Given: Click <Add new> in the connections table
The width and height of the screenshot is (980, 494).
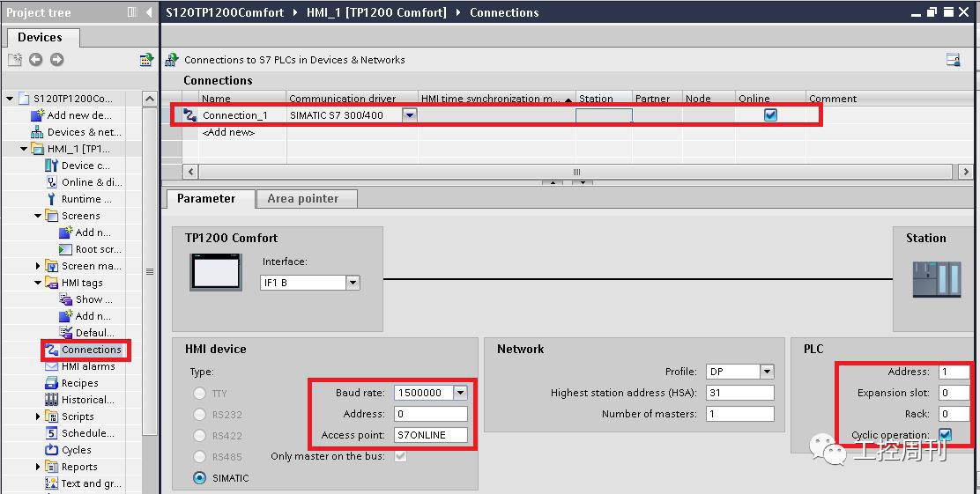Looking at the screenshot, I should pyautogui.click(x=228, y=132).
